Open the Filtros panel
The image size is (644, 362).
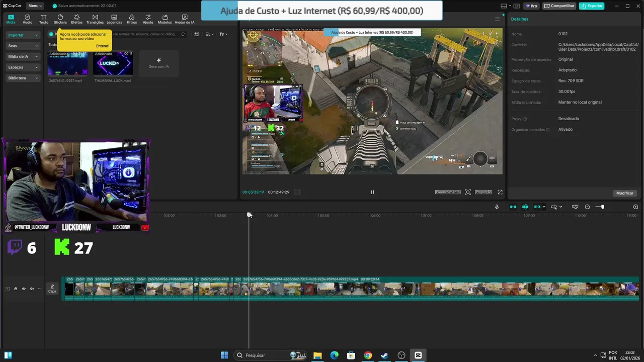click(x=132, y=19)
